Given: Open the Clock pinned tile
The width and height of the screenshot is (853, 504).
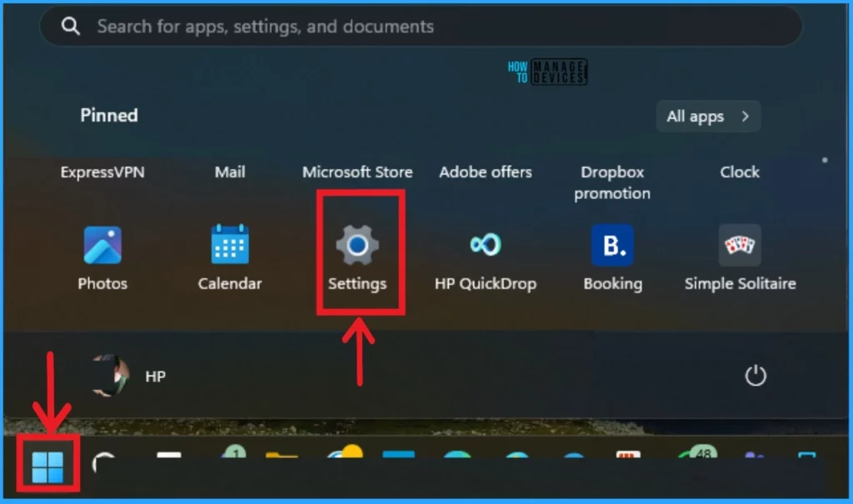Looking at the screenshot, I should click(x=740, y=172).
